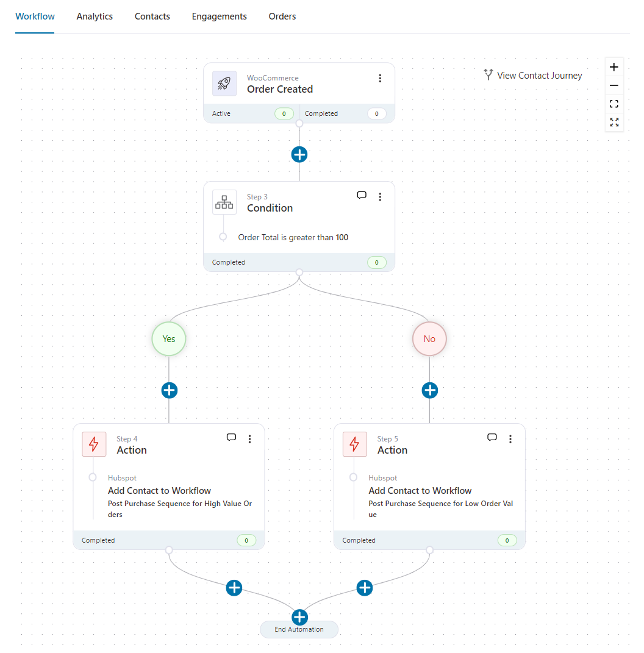
Task: Click the rocket icon on Order Created
Action: click(x=224, y=84)
